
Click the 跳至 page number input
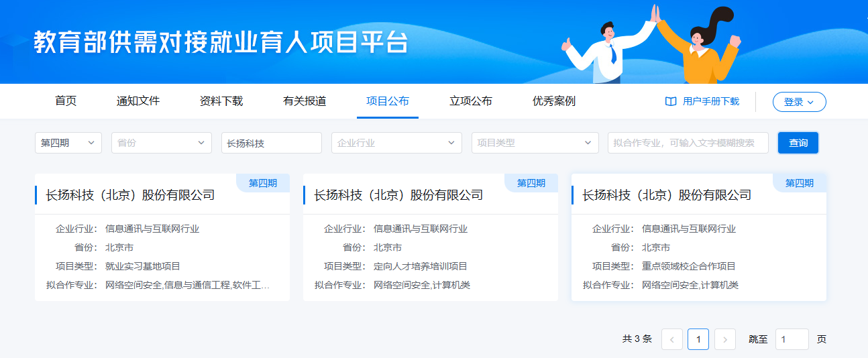click(x=792, y=339)
